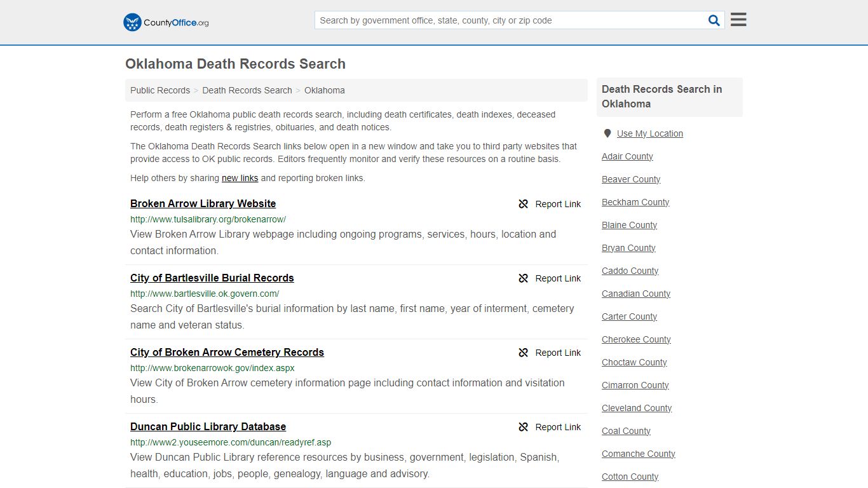Select Carter County
Screen dimensions: 868x488
coord(629,316)
